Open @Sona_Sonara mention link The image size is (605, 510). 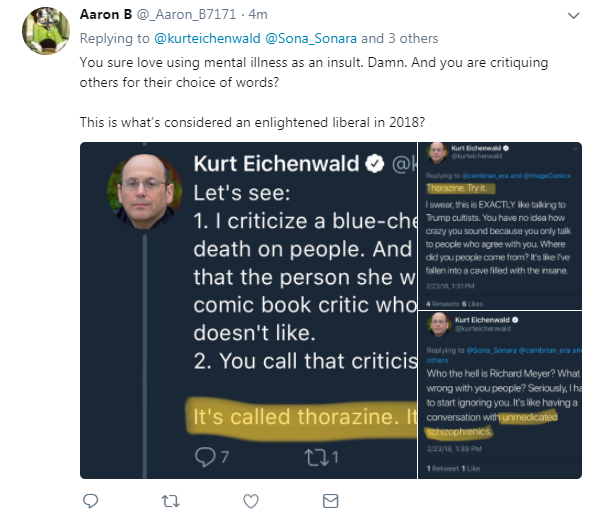click(311, 39)
